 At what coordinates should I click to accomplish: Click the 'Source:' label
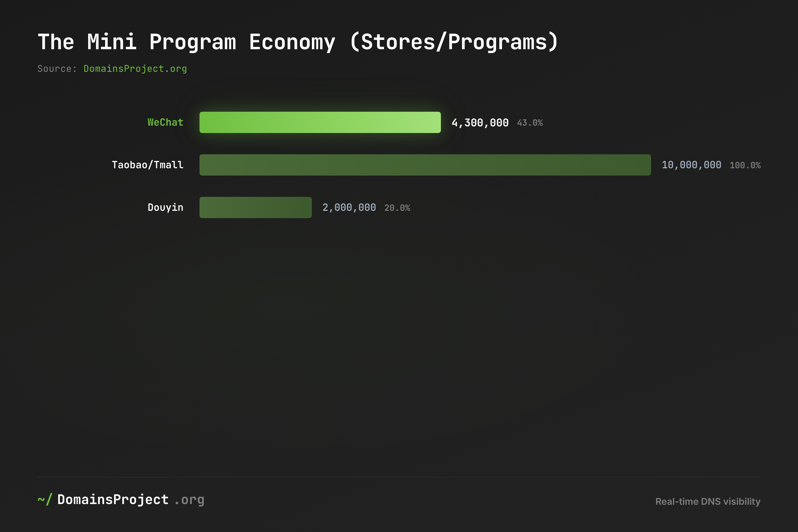57,69
